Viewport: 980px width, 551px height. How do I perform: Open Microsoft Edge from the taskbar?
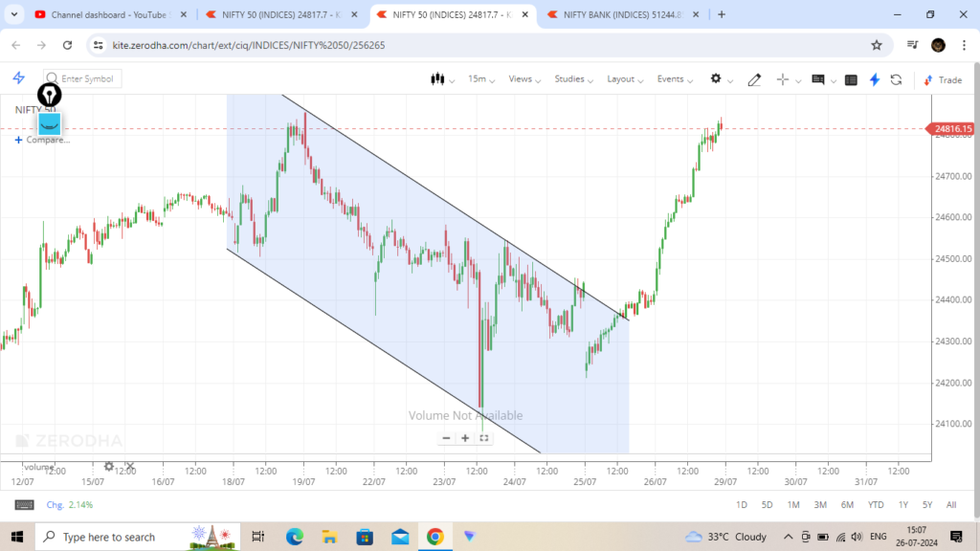[293, 537]
